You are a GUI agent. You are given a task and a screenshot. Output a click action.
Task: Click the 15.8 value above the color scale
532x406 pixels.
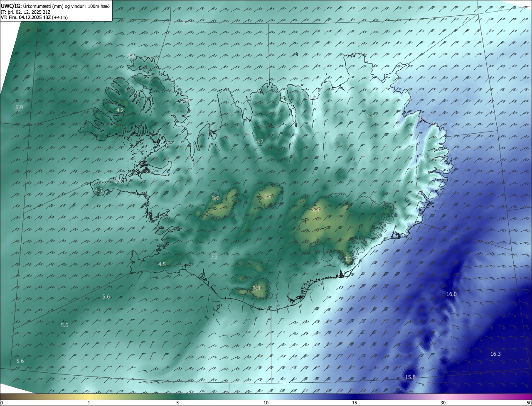pyautogui.click(x=410, y=377)
